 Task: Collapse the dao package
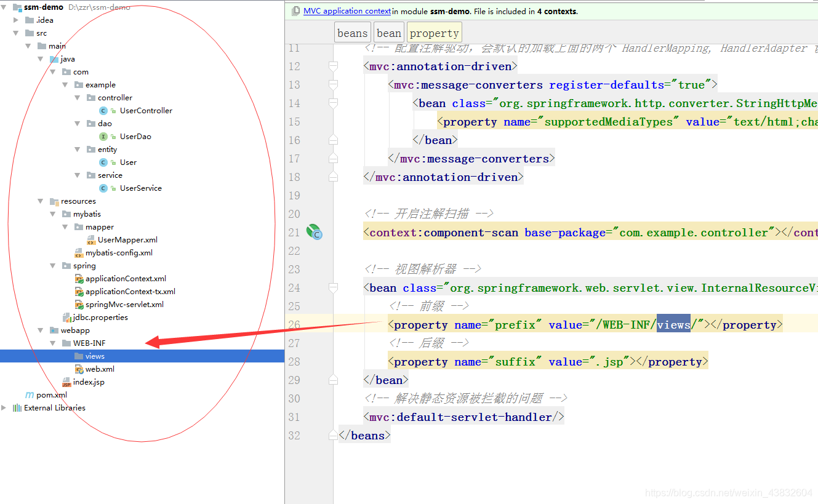(78, 124)
